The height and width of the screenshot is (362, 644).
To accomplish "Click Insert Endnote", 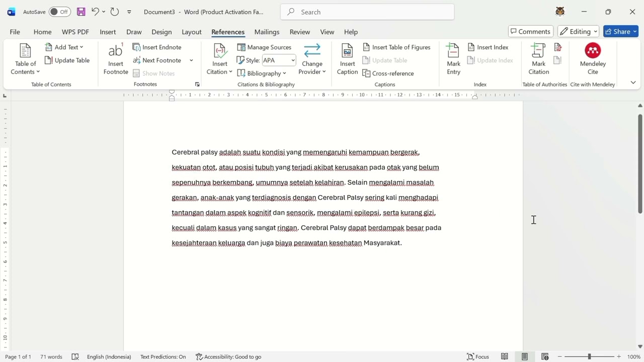I will point(157,47).
